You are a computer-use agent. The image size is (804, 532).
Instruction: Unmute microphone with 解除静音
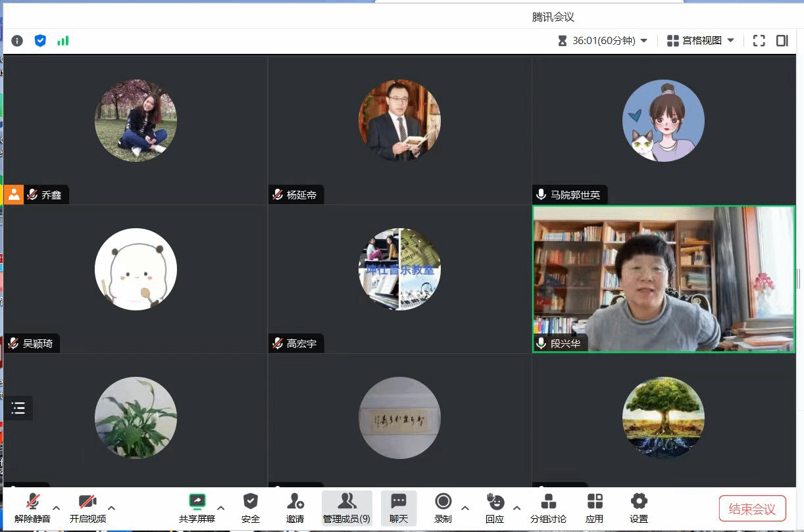[32, 508]
